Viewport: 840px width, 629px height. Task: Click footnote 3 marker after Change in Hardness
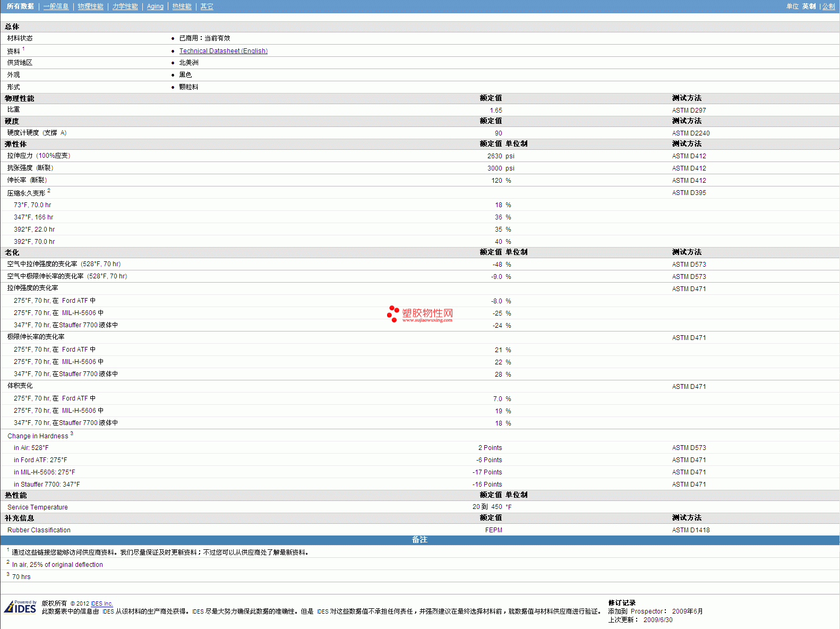[x=72, y=433]
